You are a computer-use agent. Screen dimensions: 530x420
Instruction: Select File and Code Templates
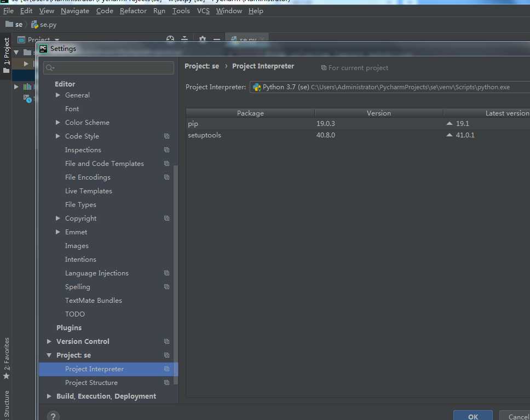[105, 164]
